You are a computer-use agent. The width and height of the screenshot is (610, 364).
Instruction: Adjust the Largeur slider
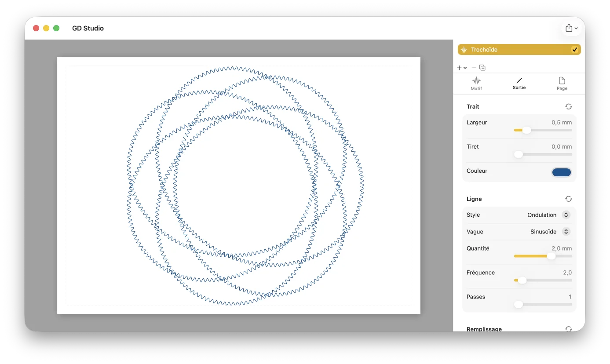point(543,130)
